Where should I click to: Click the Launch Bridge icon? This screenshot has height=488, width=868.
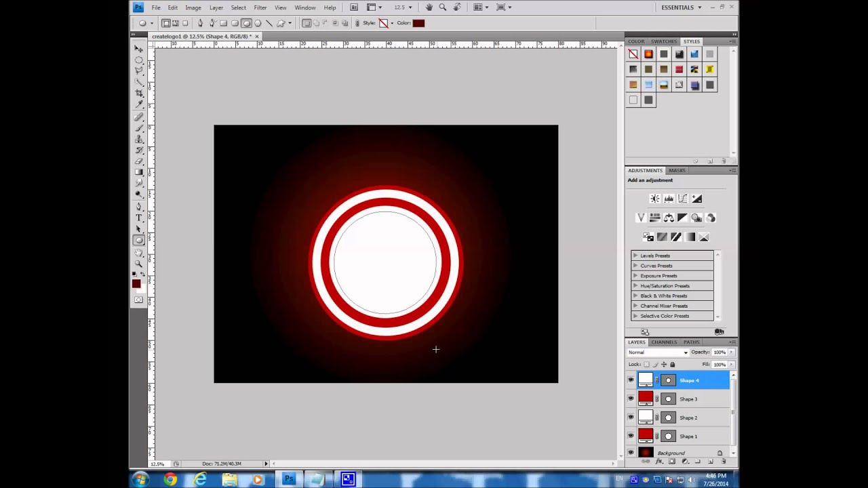tap(354, 7)
